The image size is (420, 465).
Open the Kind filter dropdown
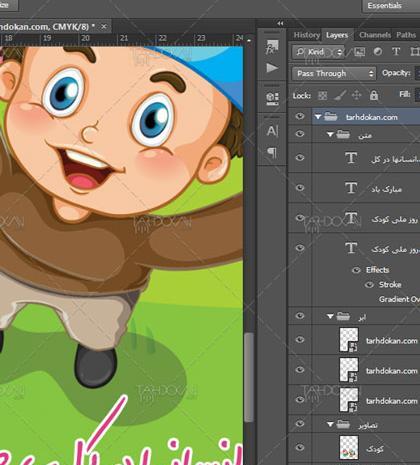[x=318, y=52]
